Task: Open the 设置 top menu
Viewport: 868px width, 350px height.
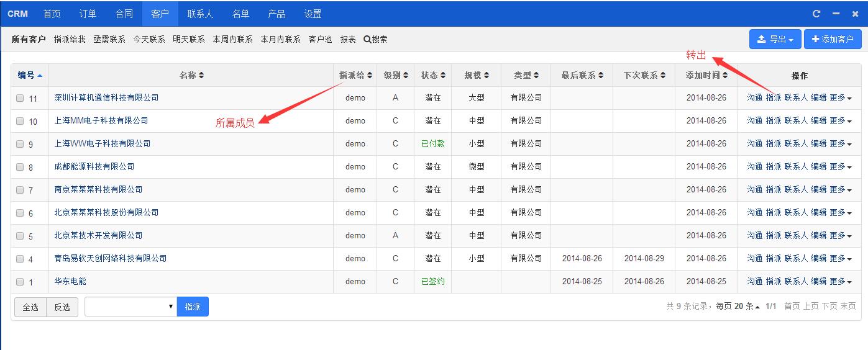Action: 313,14
